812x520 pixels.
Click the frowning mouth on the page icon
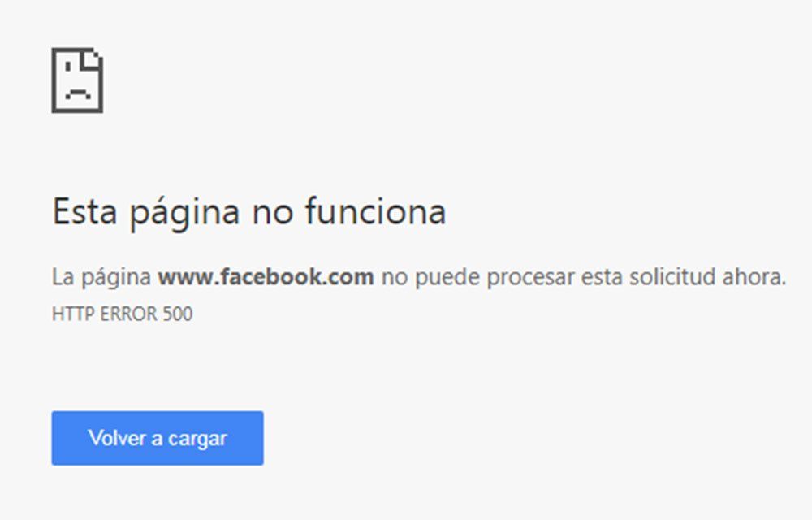point(78,93)
